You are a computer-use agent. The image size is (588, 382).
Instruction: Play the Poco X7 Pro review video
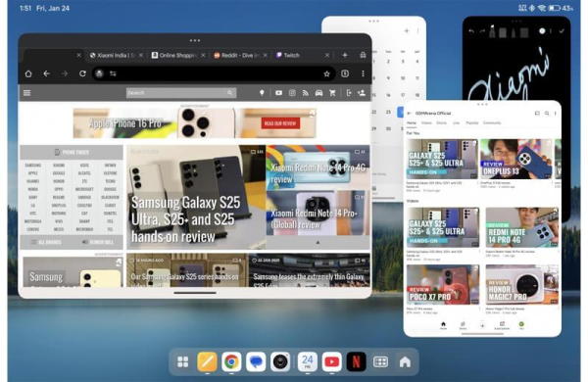point(443,284)
